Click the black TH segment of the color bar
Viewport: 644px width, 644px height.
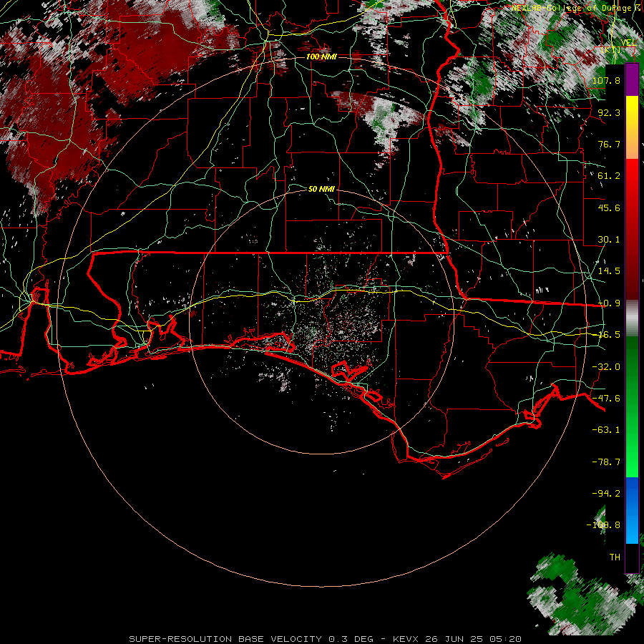[632, 557]
